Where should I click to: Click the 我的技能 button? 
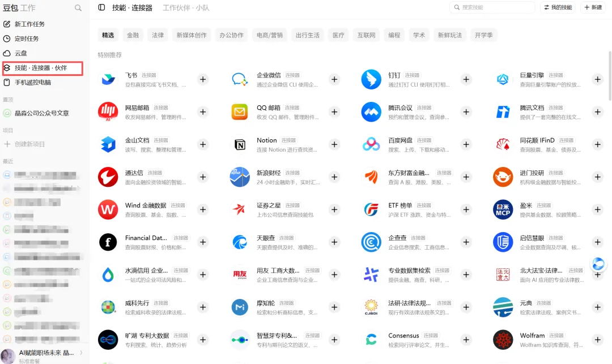(x=558, y=7)
